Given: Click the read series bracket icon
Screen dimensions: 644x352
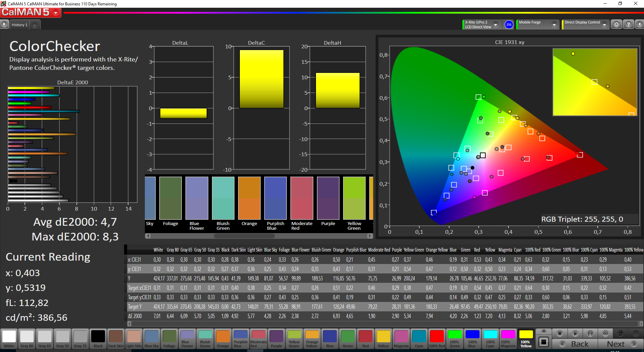Looking at the screenshot, I should click(x=590, y=334).
